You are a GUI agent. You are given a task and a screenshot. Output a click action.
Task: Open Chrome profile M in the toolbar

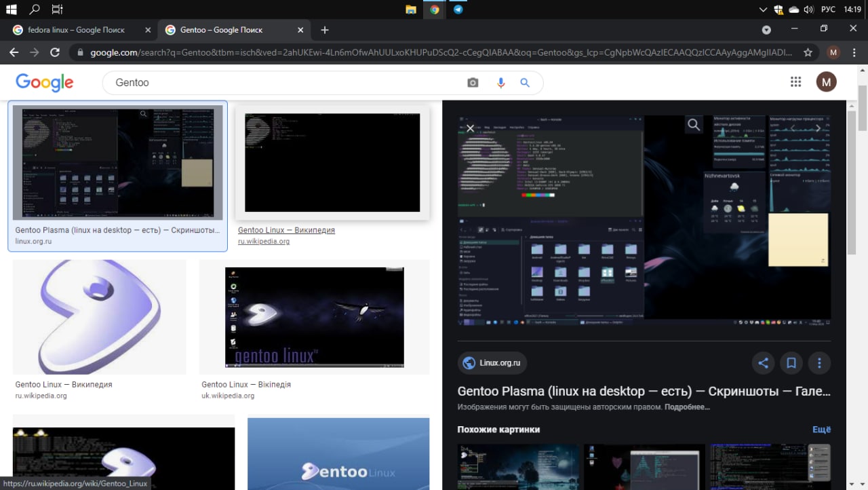tap(833, 52)
